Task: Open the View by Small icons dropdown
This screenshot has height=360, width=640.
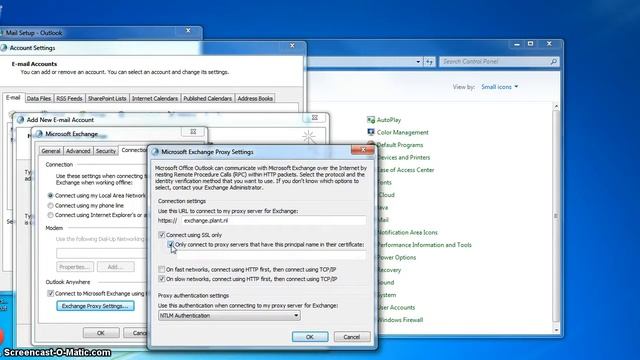Action: tap(500, 87)
